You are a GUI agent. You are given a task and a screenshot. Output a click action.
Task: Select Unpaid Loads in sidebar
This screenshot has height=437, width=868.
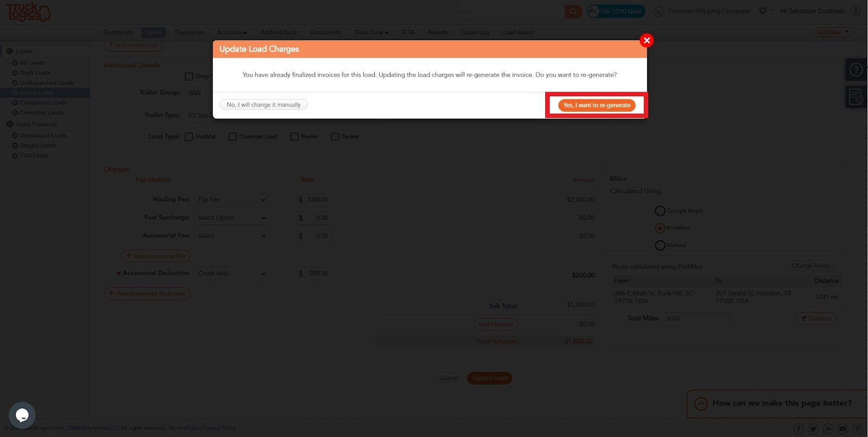(x=38, y=145)
